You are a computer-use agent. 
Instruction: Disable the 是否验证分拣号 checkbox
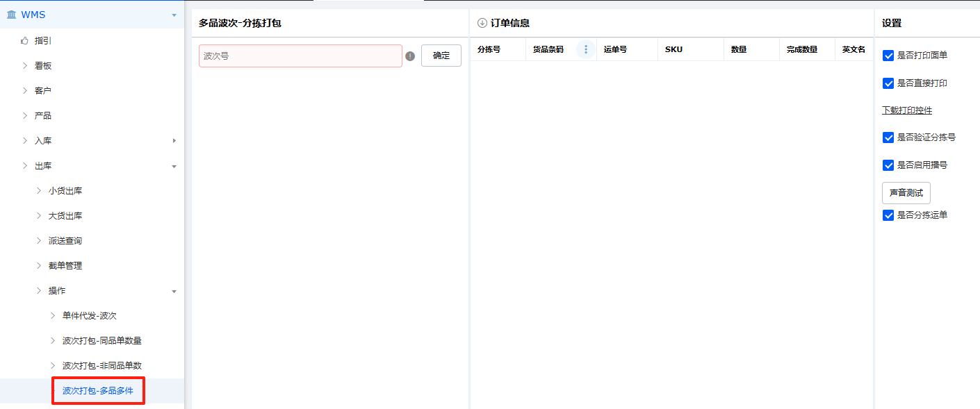click(x=888, y=137)
